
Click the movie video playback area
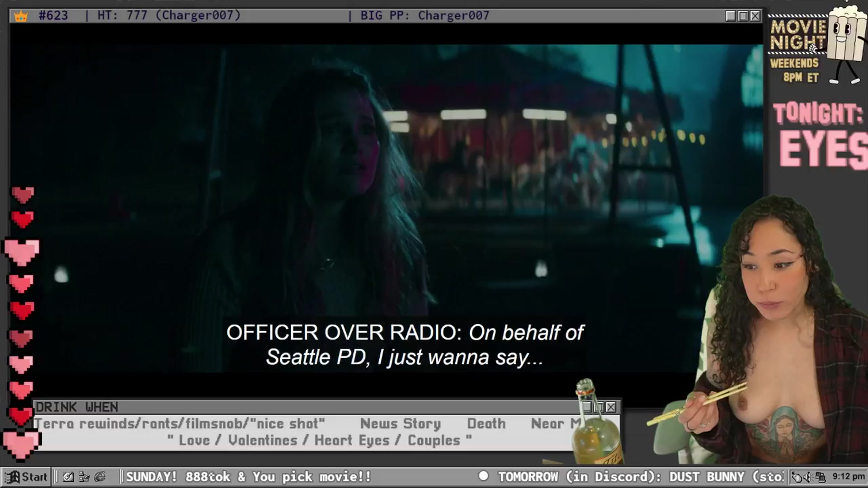[386, 208]
